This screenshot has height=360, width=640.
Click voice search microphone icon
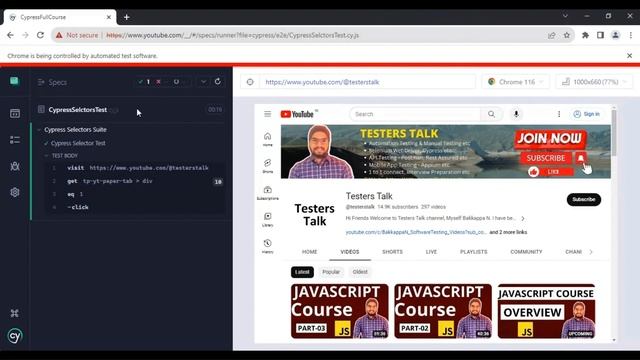(x=516, y=114)
